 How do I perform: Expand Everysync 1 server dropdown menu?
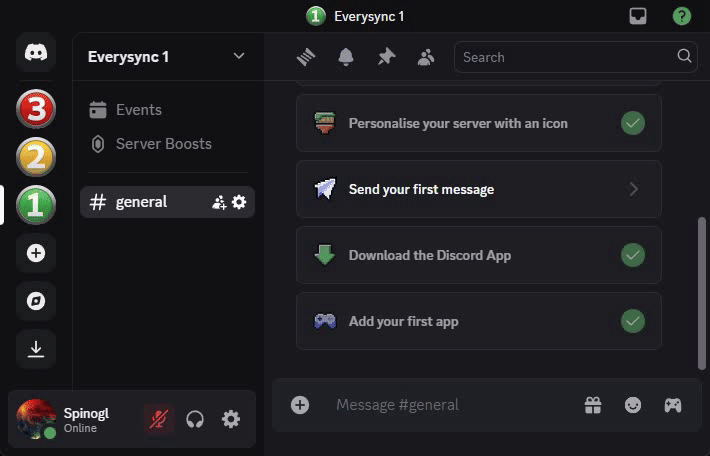point(239,56)
